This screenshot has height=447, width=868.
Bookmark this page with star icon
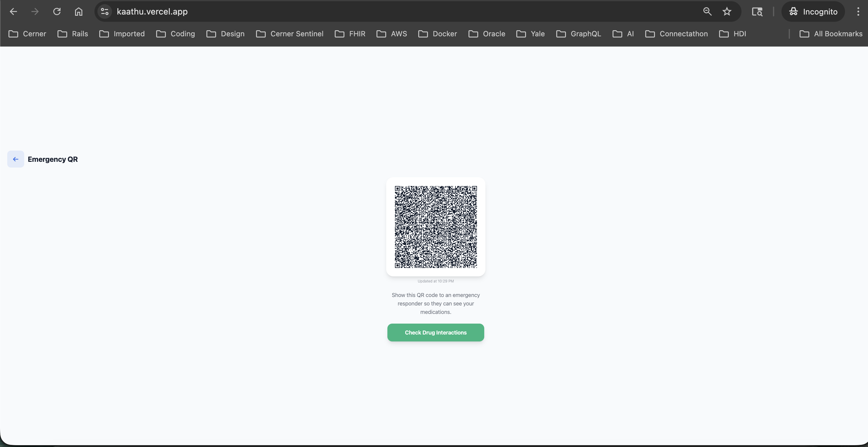pyautogui.click(x=727, y=12)
